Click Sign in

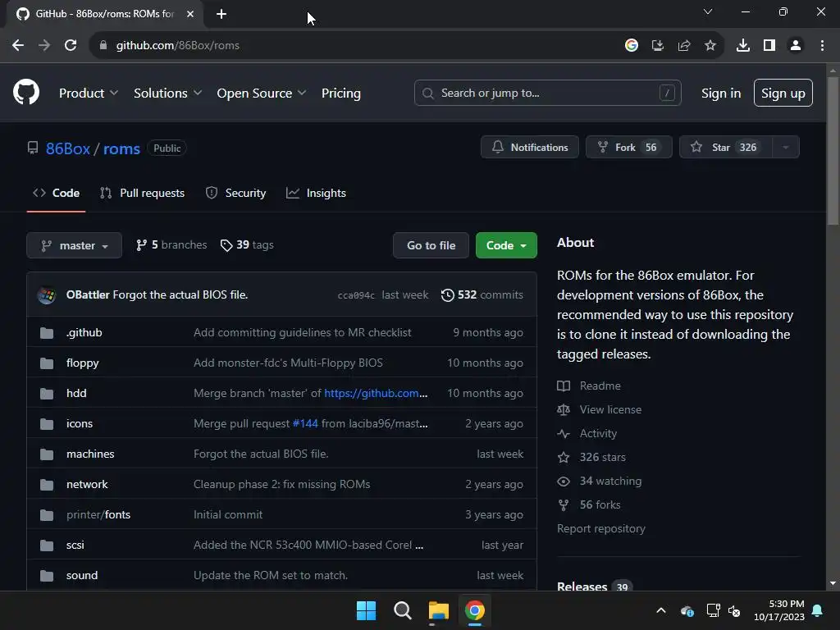721,93
